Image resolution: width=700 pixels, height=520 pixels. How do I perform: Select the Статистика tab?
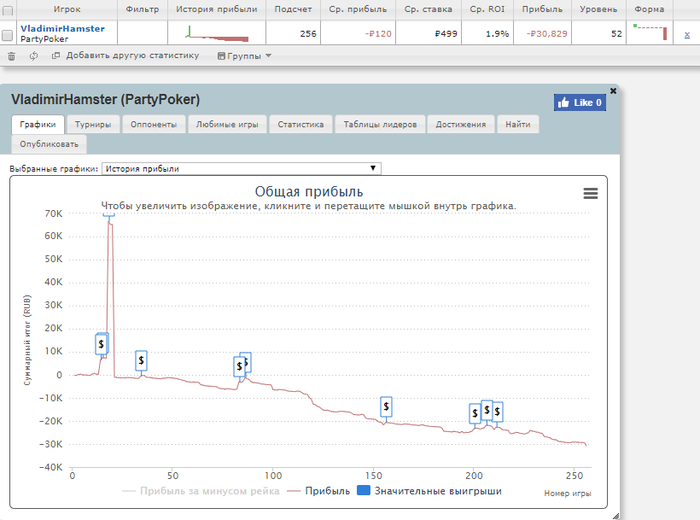[x=301, y=125]
